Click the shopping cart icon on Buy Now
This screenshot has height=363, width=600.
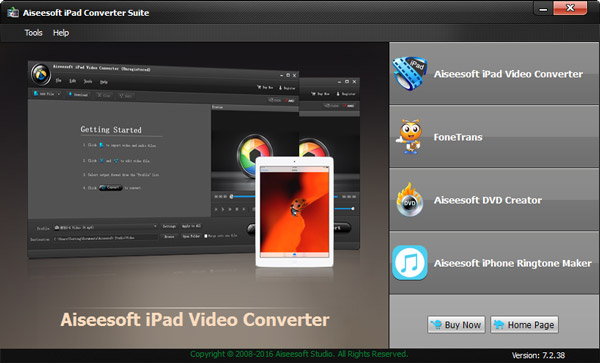[x=436, y=325]
